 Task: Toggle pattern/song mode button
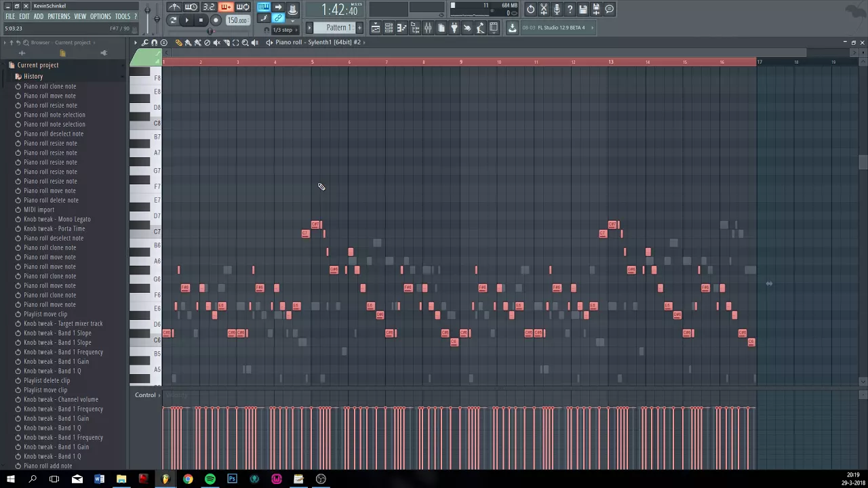point(173,20)
